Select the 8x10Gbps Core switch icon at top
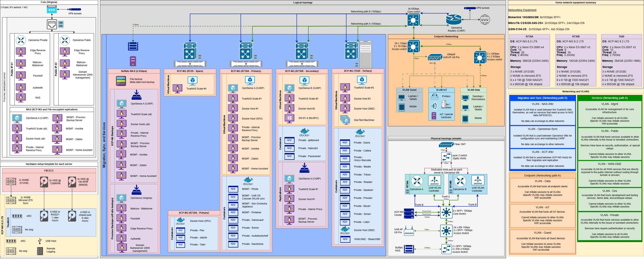644x269 pixels. click(413, 20)
